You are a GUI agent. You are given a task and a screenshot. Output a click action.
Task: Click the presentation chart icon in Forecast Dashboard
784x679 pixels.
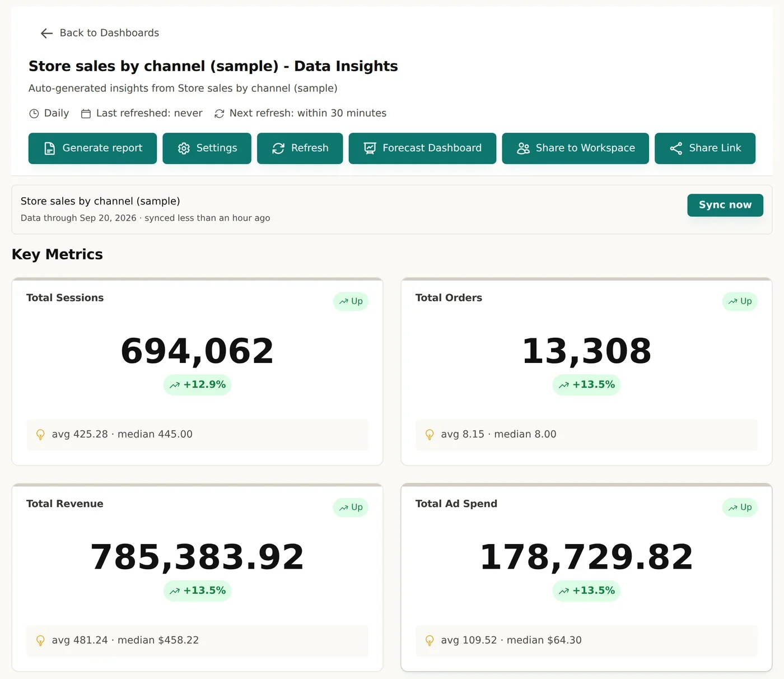tap(370, 148)
